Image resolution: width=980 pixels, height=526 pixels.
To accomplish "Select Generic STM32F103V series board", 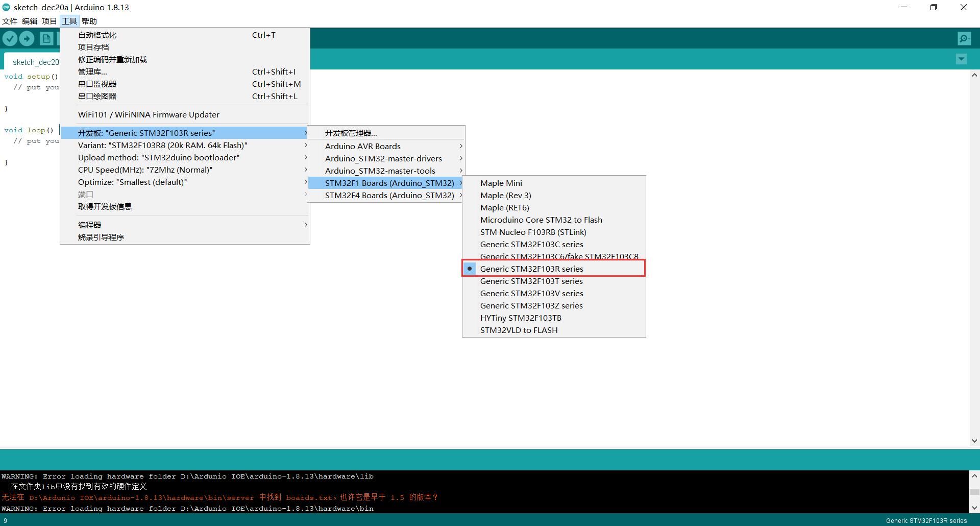I will pyautogui.click(x=554, y=293).
